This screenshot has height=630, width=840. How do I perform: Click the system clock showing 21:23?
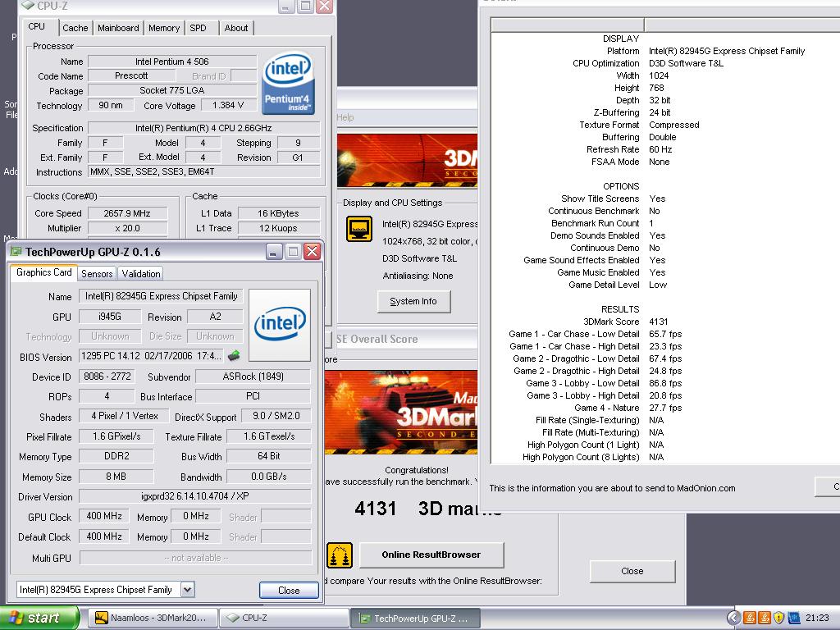(817, 619)
